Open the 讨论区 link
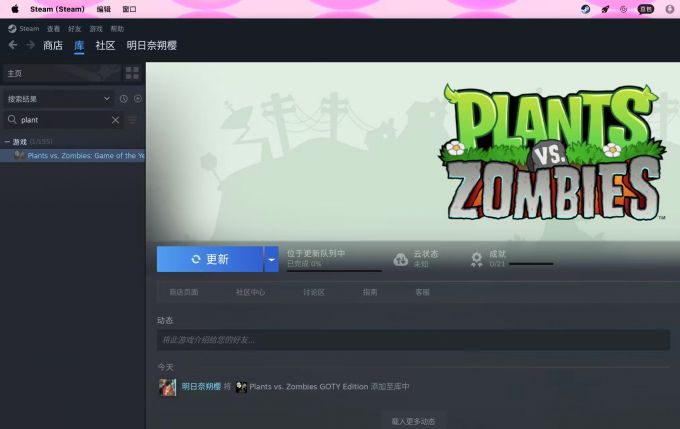The image size is (680, 429). (314, 292)
